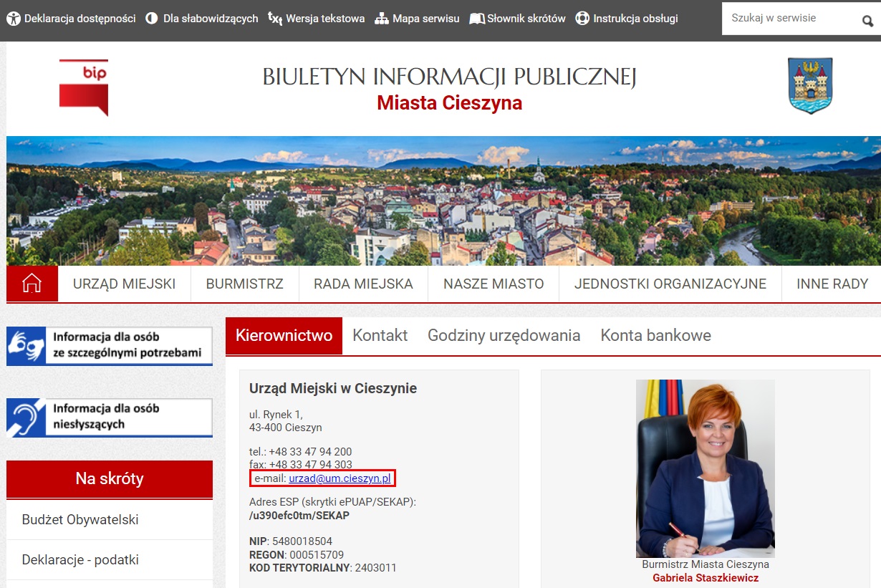Click the 'Deklaracja dostępności' link text
Viewport: 881px width, 588px height.
80,19
